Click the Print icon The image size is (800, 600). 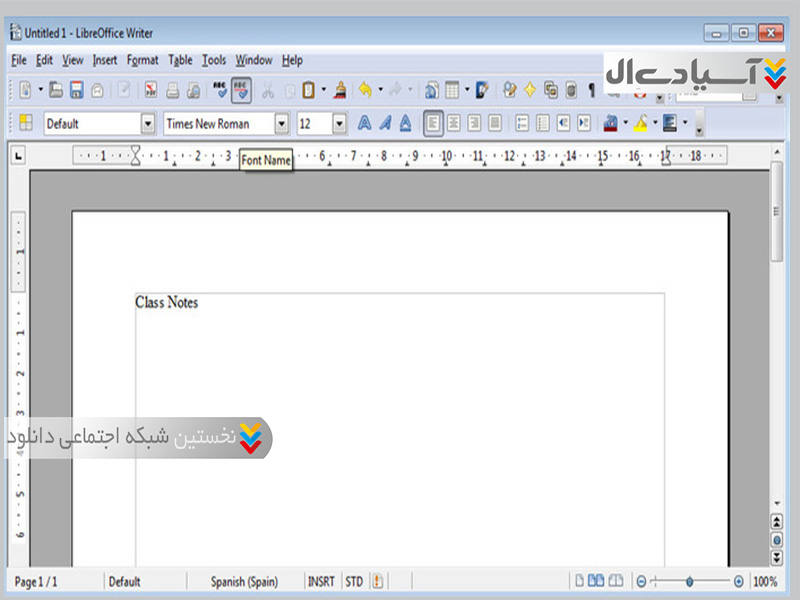(x=172, y=91)
